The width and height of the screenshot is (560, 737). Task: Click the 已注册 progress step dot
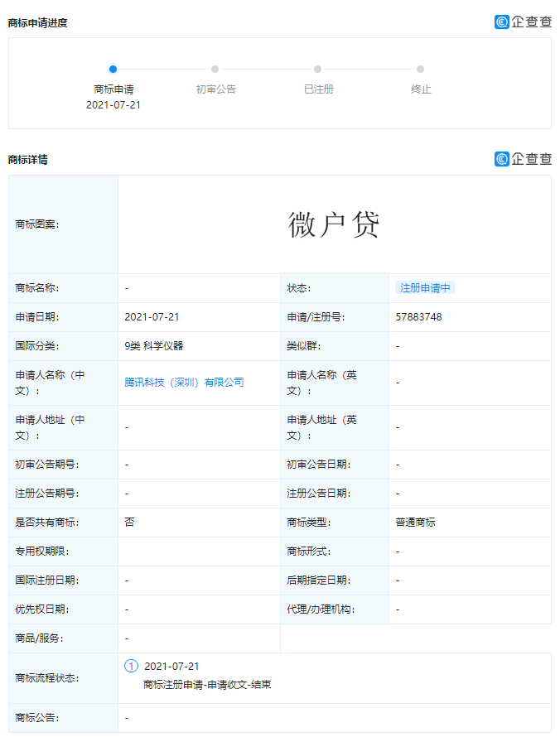coord(318,69)
